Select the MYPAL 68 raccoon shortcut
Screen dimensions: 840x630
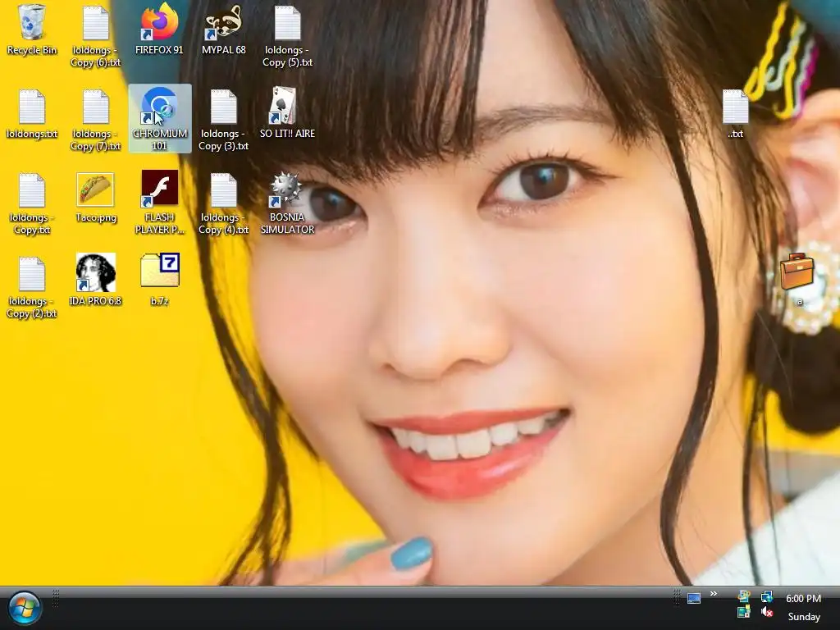point(223,30)
